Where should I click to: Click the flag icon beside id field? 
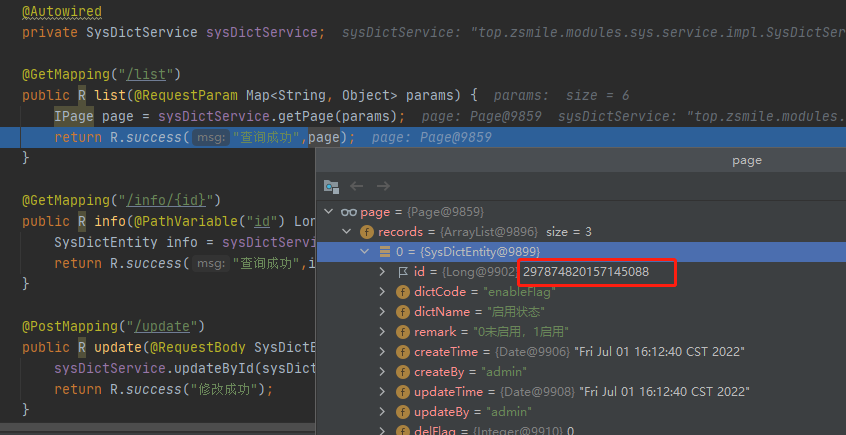pyautogui.click(x=403, y=272)
